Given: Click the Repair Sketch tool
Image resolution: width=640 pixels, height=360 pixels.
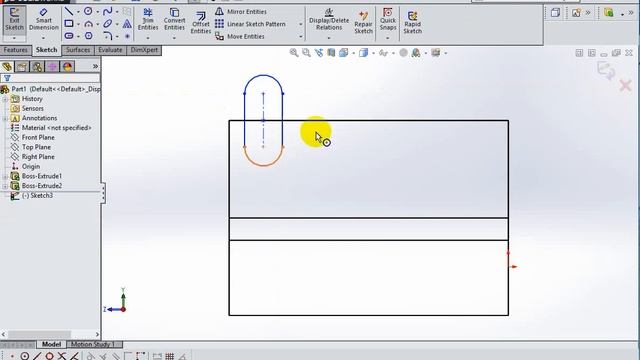Looking at the screenshot, I should [x=363, y=22].
